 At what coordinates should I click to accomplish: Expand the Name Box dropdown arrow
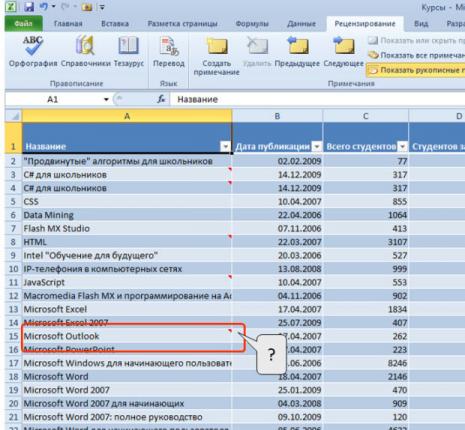(x=106, y=99)
